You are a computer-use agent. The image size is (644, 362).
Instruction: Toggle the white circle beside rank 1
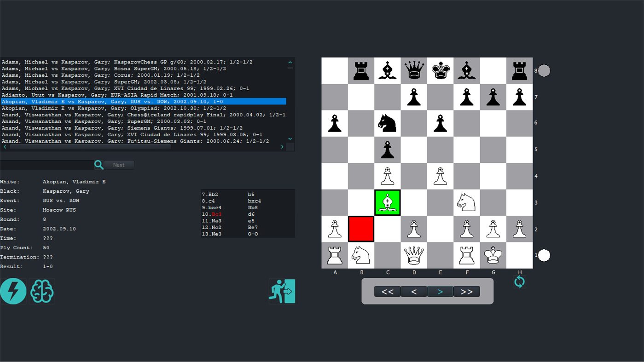544,255
